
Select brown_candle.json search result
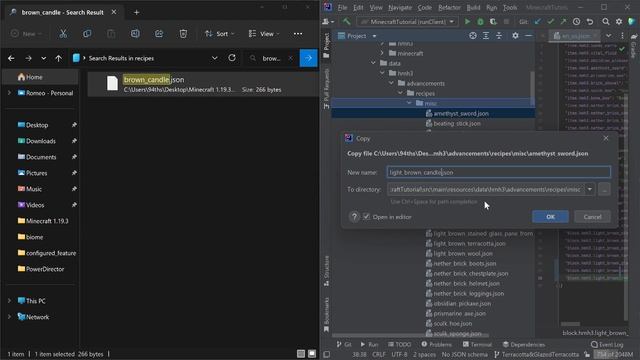point(202,84)
